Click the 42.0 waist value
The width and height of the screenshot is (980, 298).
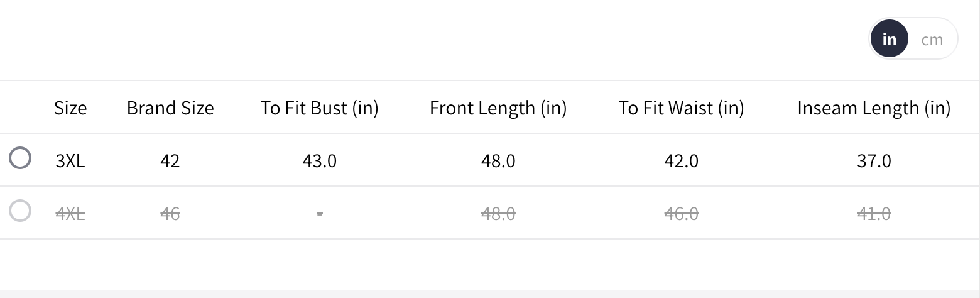coord(681,161)
